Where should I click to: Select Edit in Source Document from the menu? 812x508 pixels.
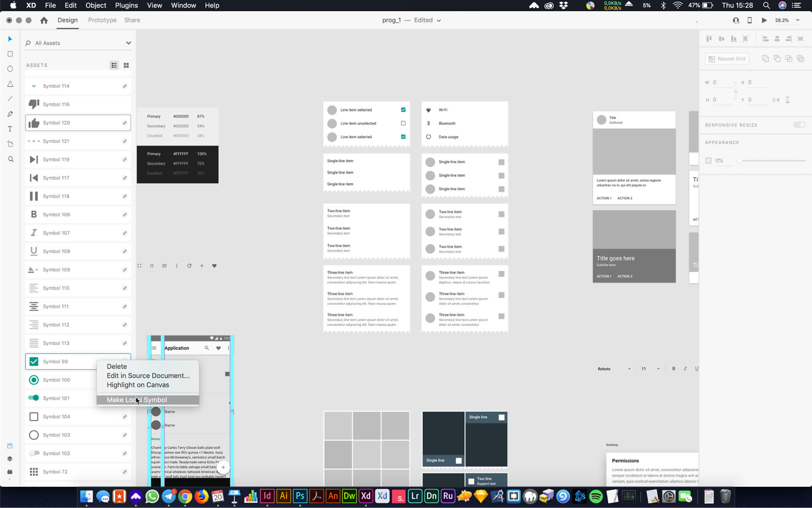click(x=148, y=376)
